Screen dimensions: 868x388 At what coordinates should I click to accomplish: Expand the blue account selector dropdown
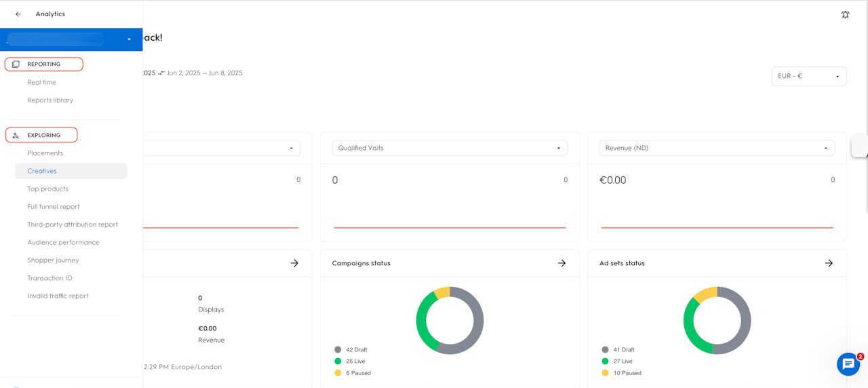pos(129,39)
